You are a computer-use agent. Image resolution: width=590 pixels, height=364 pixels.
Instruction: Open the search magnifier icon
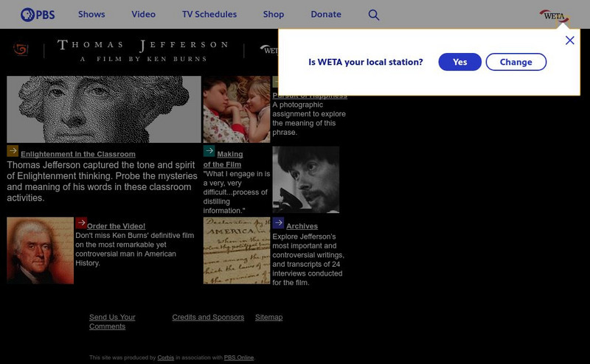(374, 15)
